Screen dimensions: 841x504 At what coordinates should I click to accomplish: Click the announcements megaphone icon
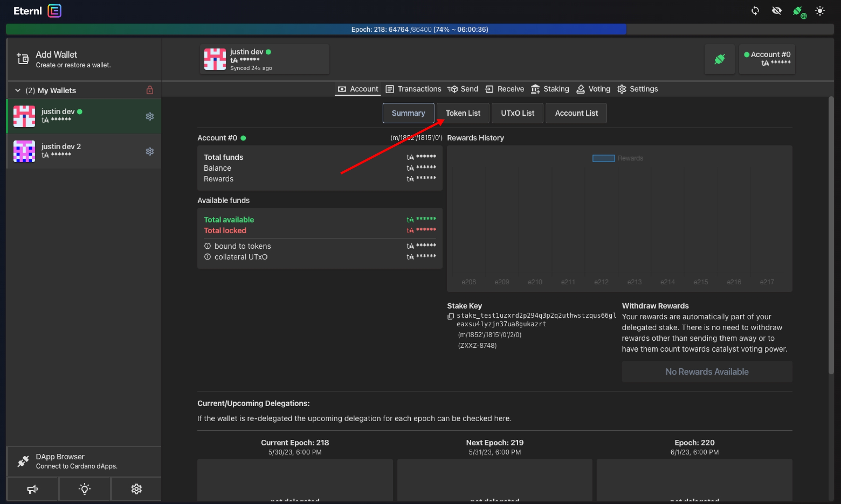coord(32,489)
